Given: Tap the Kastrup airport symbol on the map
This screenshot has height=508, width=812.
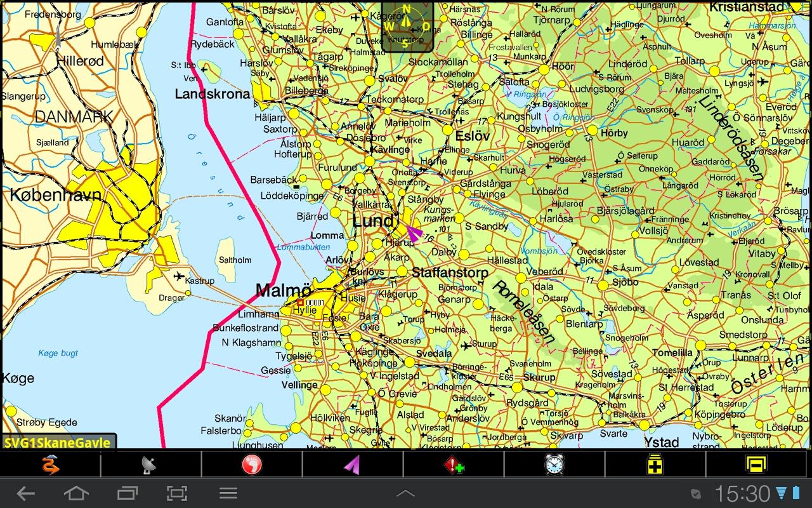Looking at the screenshot, I should [178, 276].
